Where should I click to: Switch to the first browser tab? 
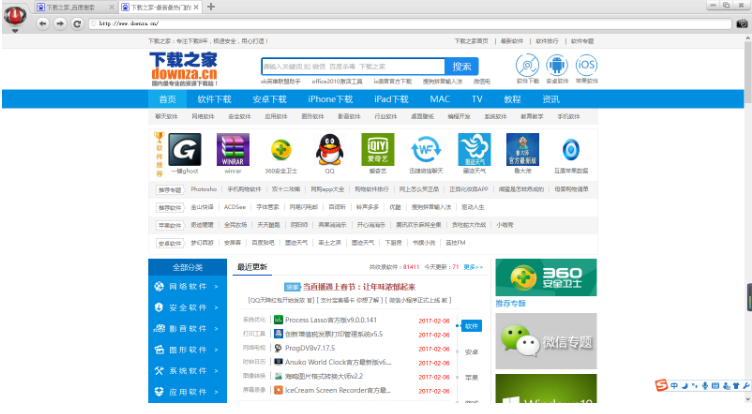click(x=75, y=7)
